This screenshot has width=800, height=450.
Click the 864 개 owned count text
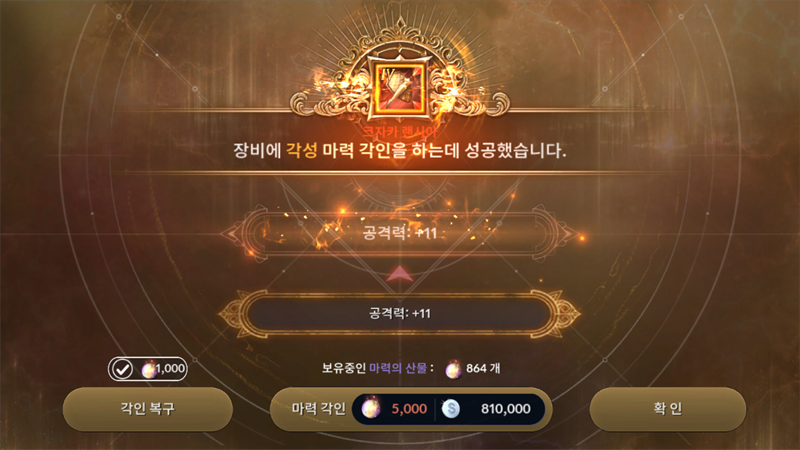483,368
